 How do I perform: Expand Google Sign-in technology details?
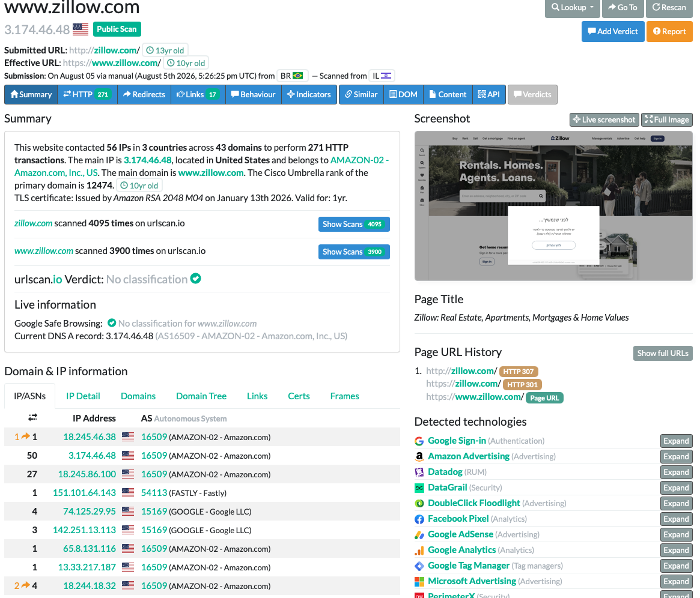coord(677,441)
